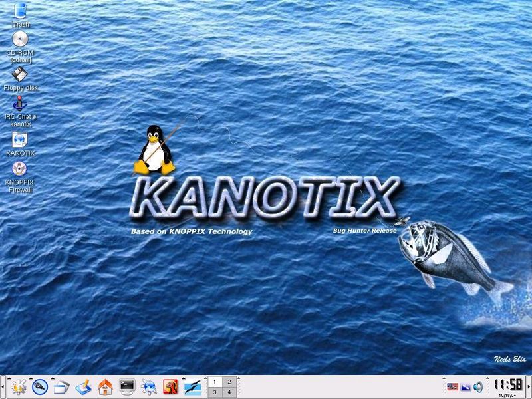532x399 pixels.
Task: Click the Show Desktop panel icon
Action: pyautogui.click(x=84, y=387)
